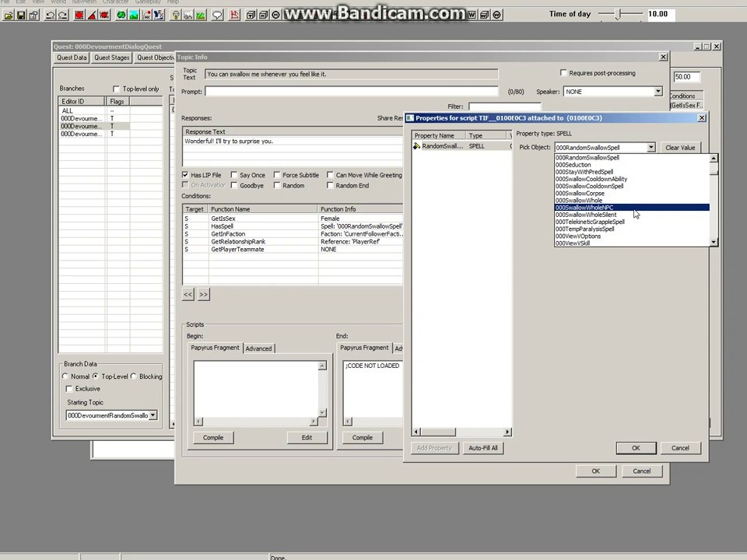Select the End Papyrus Fragment tab
This screenshot has width=747, height=560.
(x=364, y=348)
